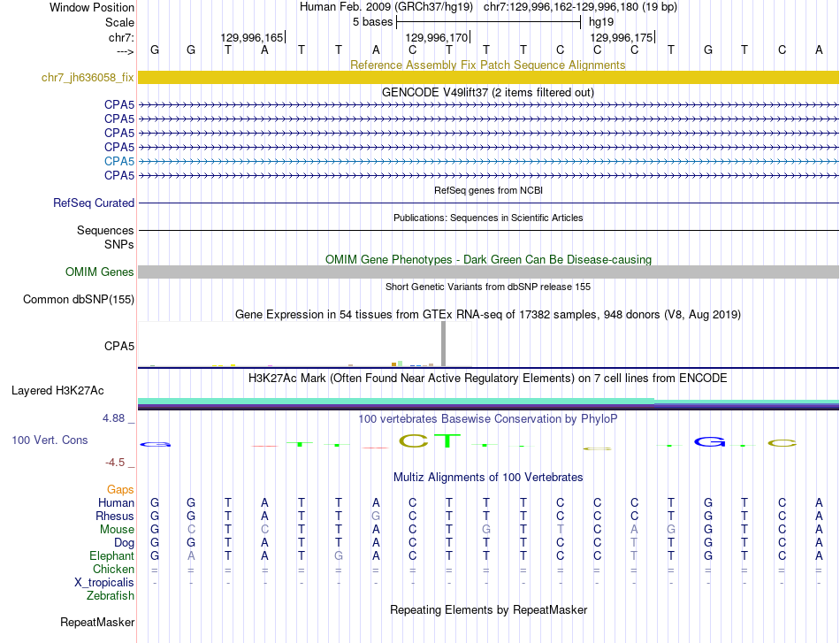This screenshot has width=840, height=643.
Task: Open the GTEx Gene Expression track title
Action: pos(488,315)
